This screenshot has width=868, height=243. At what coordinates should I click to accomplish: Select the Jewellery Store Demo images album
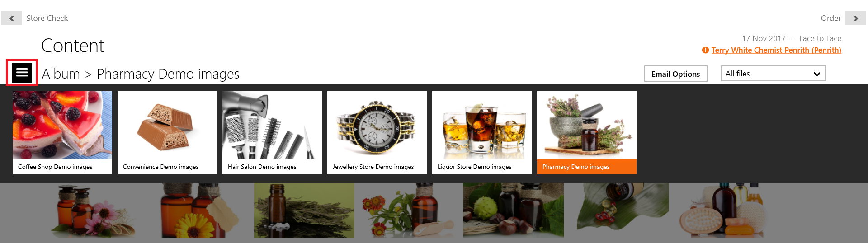coord(377,132)
